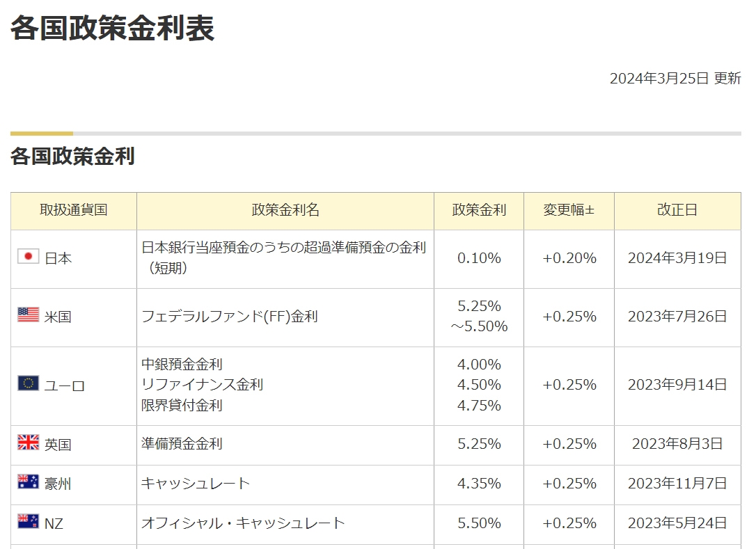
Task: Click the Japan flag icon
Action: click(x=28, y=257)
